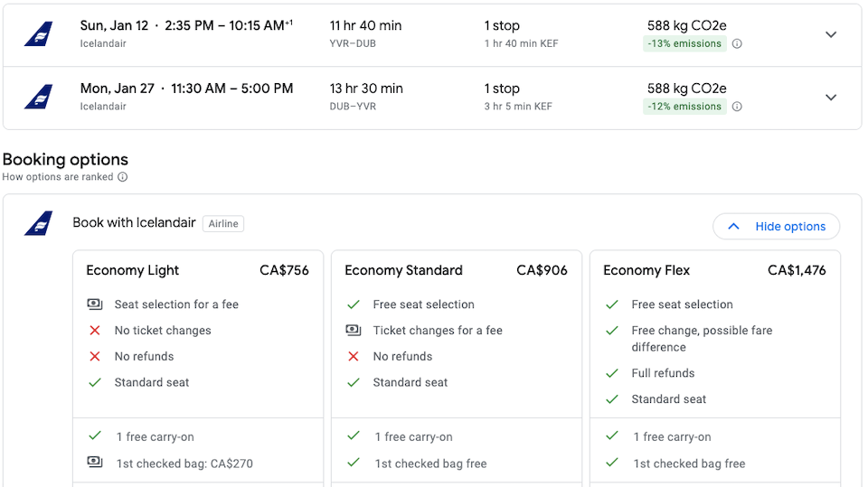Select the Economy Flex fare heading

(x=646, y=271)
